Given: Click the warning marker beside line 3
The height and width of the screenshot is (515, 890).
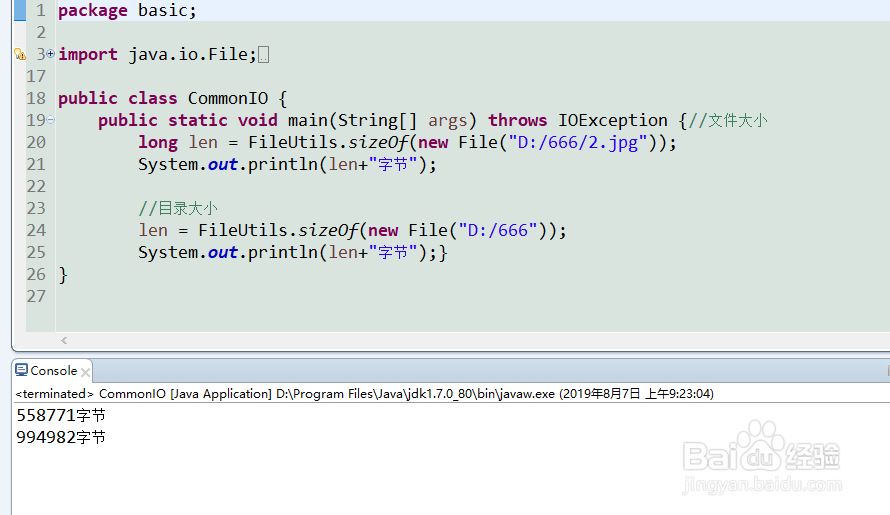Looking at the screenshot, I should click(x=20, y=55).
